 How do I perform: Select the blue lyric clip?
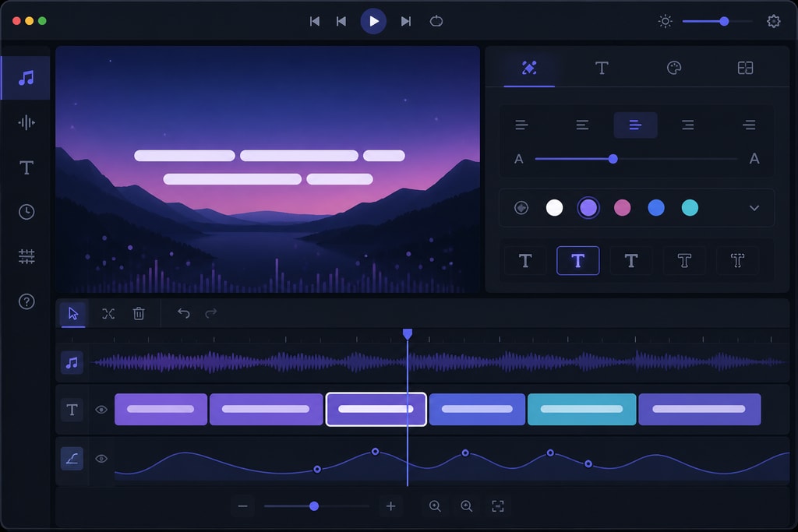point(477,409)
